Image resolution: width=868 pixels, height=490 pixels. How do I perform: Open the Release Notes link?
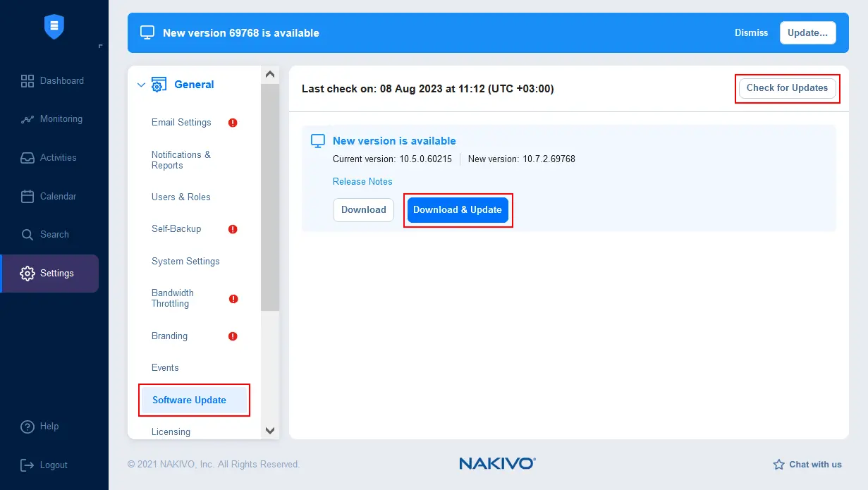coord(362,181)
